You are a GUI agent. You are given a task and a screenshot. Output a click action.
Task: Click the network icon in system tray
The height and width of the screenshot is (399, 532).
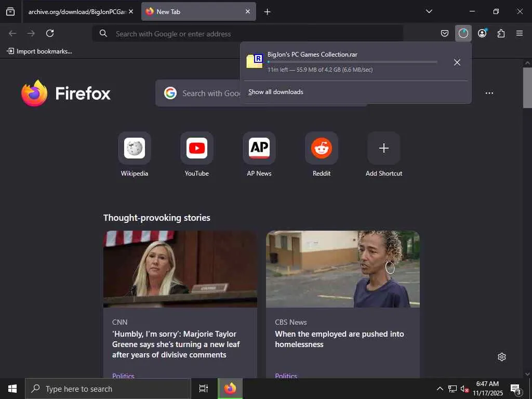453,389
